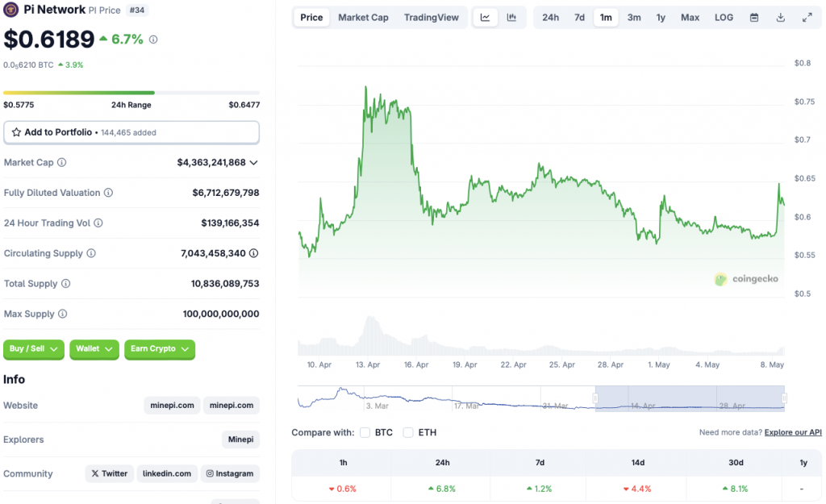Click left handle of chart range navigator
The height and width of the screenshot is (504, 826).
596,398
